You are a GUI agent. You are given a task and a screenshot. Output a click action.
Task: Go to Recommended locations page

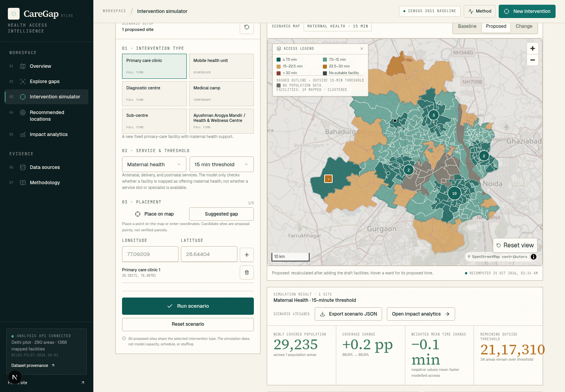pos(46,116)
